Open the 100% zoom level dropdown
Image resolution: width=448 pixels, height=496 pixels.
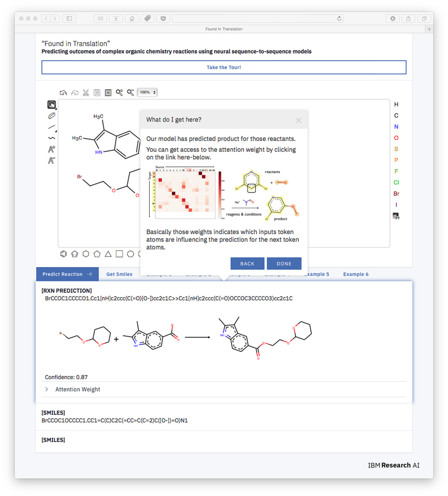pyautogui.click(x=147, y=93)
